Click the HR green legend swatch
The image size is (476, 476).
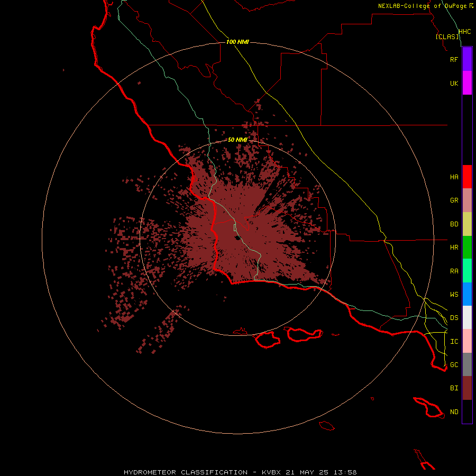point(467,248)
